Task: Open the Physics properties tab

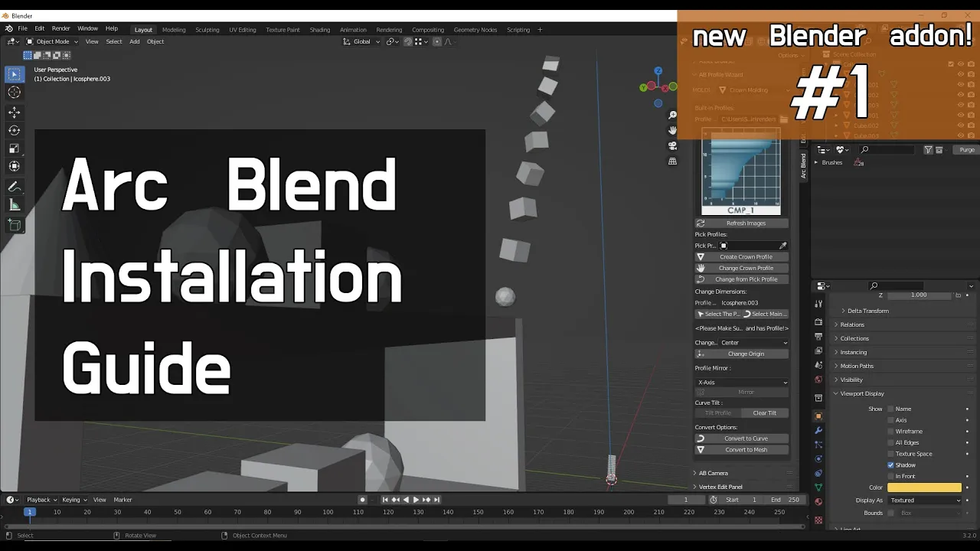Action: click(818, 459)
